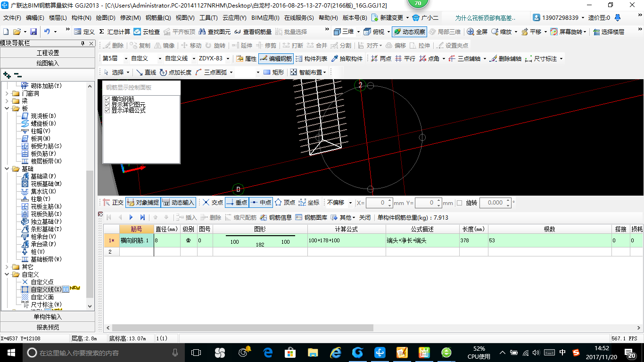
Task: Toggle 动态输入 dynamic input
Action: tap(178, 203)
